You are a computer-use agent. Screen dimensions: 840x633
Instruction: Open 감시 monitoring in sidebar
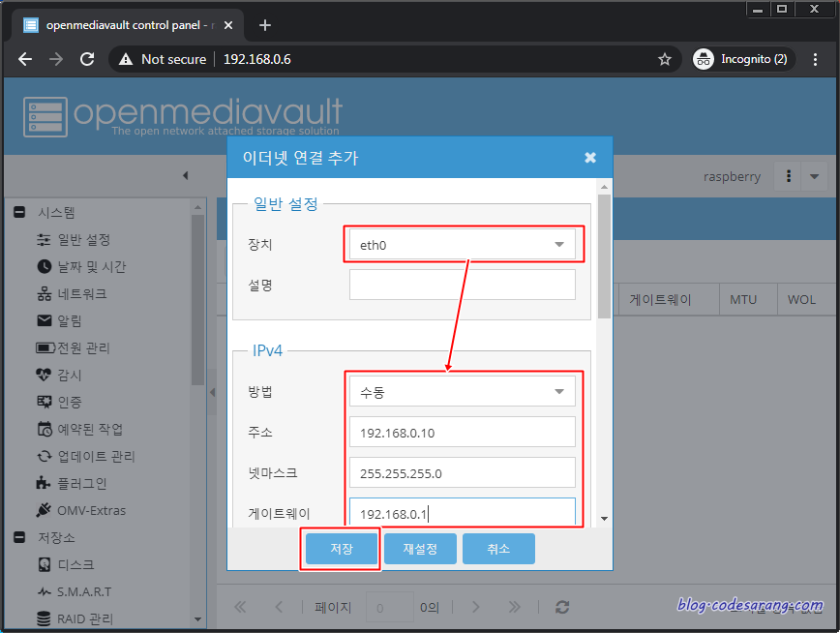pyautogui.click(x=70, y=376)
